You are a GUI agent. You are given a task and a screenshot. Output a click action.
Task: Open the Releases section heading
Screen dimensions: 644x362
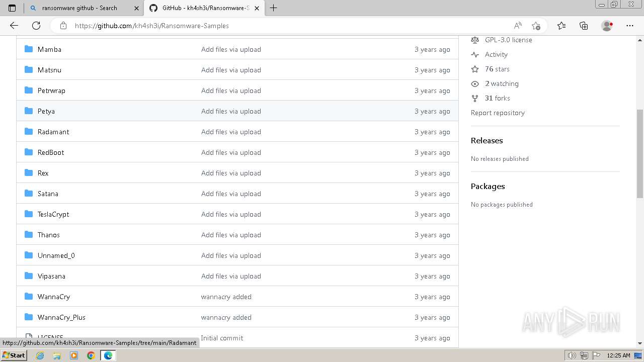(487, 140)
